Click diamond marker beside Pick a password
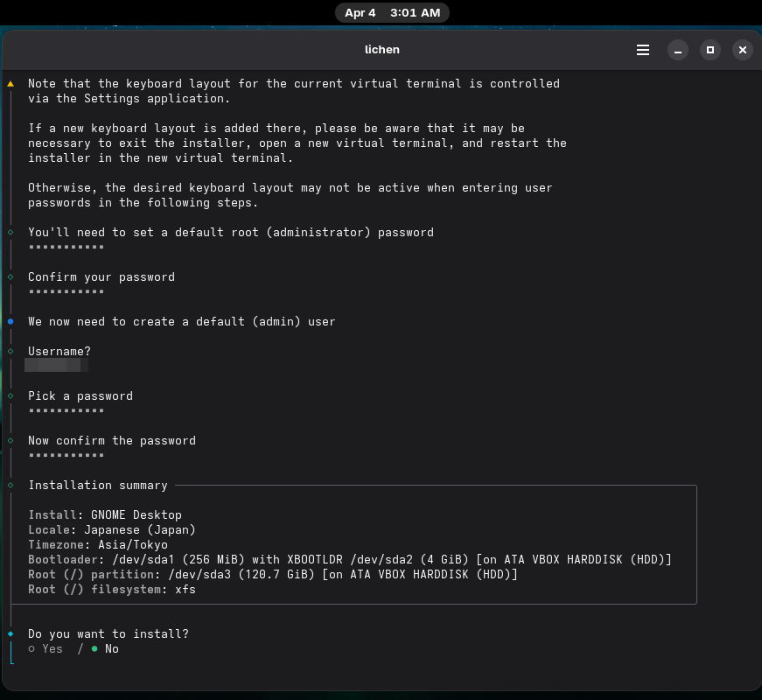 click(10, 396)
